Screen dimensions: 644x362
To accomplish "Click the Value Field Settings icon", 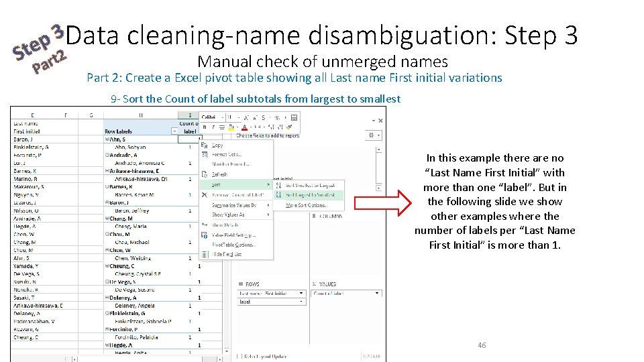I will pyautogui.click(x=204, y=235).
